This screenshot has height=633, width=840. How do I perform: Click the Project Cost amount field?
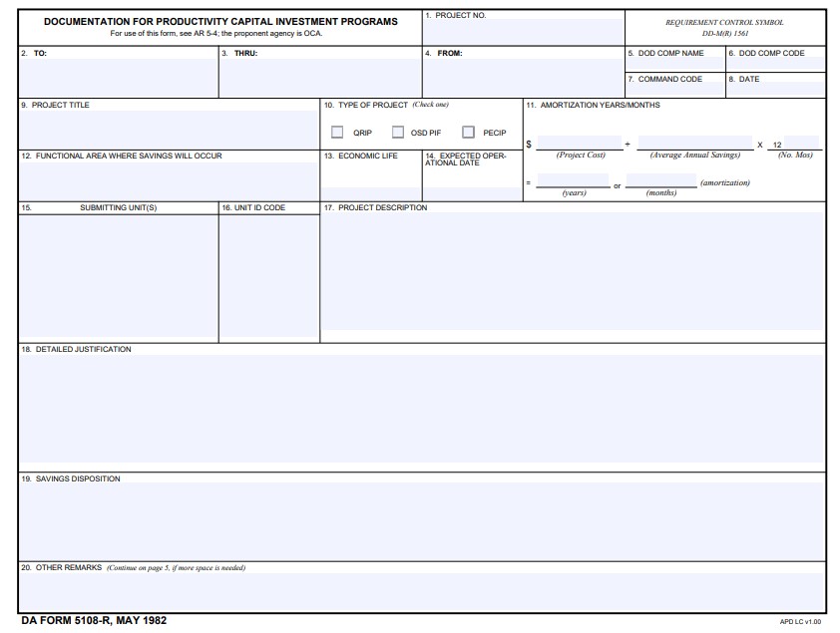pos(579,143)
